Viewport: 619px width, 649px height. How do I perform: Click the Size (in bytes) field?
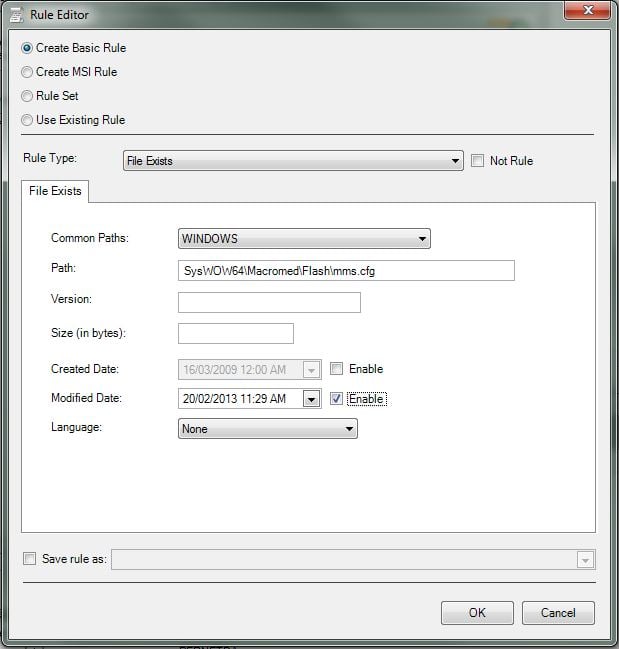[236, 334]
